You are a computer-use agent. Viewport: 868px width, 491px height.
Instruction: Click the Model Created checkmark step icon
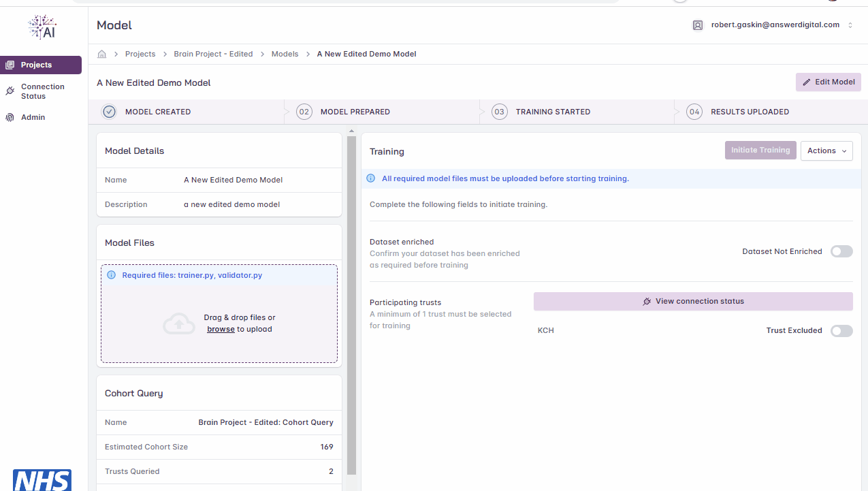[109, 112]
